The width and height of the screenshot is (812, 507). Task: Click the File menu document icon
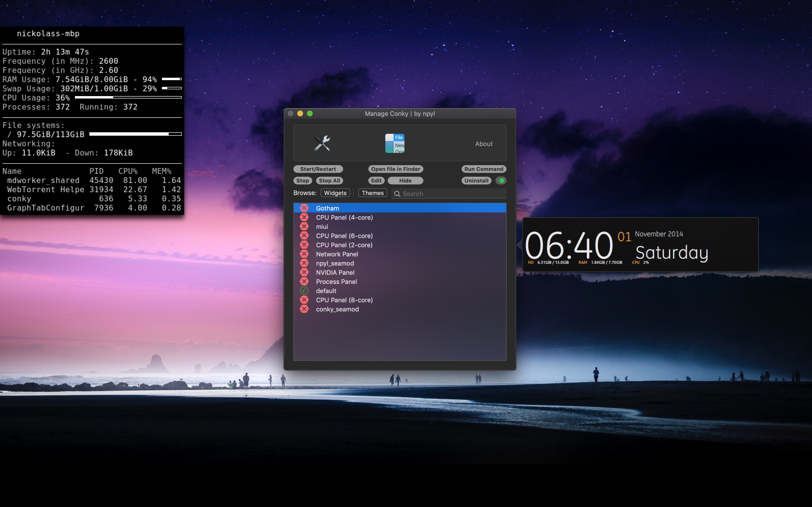[x=395, y=143]
